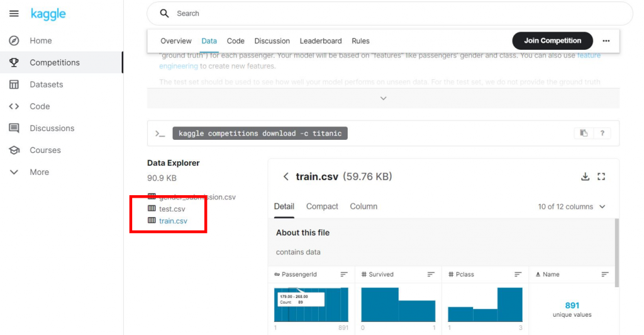Click the Discussions chat icon
The height and width of the screenshot is (335, 644).
[14, 128]
